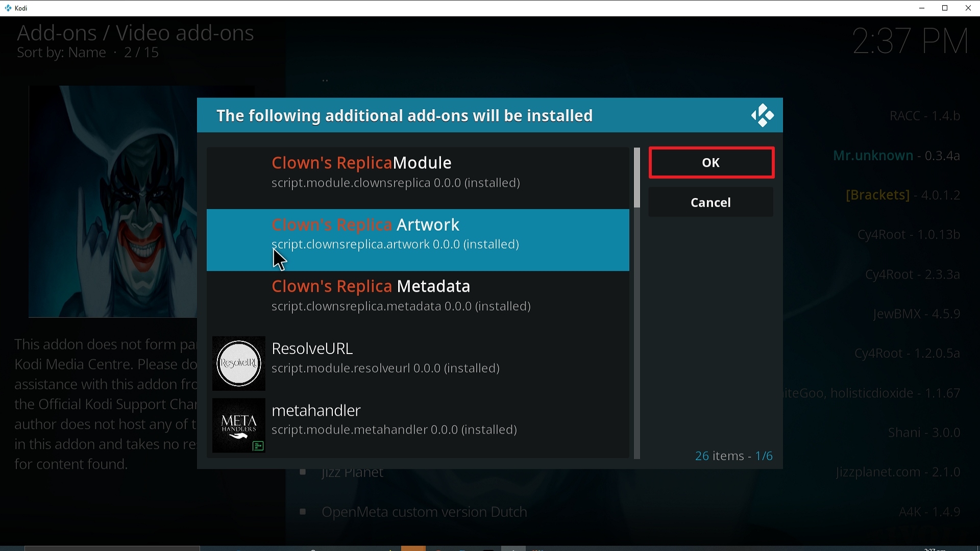The width and height of the screenshot is (980, 551).
Task: Click the Add-ons / Video add-ons heading
Action: [x=135, y=33]
